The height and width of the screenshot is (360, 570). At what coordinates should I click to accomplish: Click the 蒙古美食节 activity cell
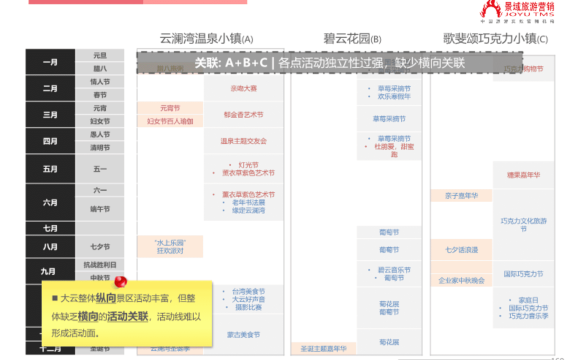[x=244, y=335]
